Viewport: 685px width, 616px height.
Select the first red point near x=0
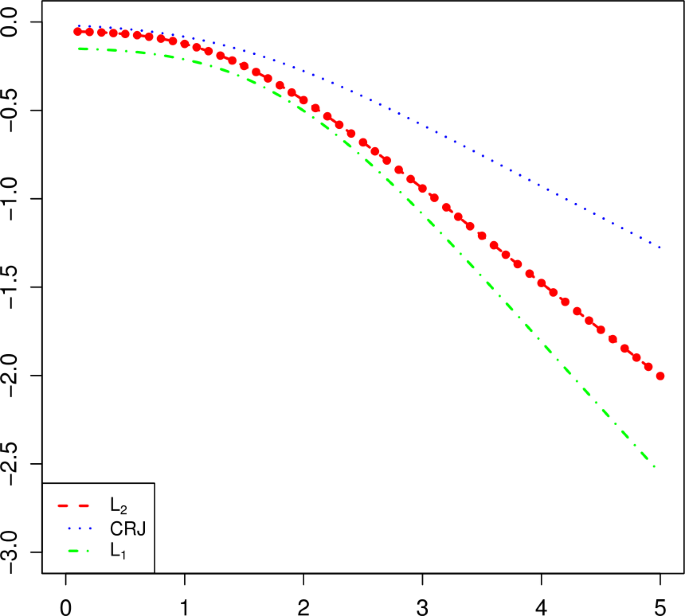[x=78, y=32]
